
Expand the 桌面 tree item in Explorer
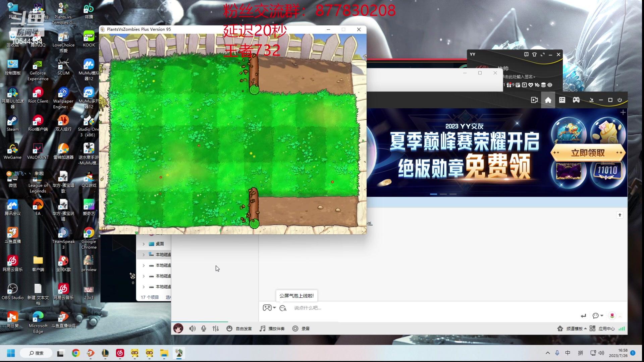[x=144, y=244]
